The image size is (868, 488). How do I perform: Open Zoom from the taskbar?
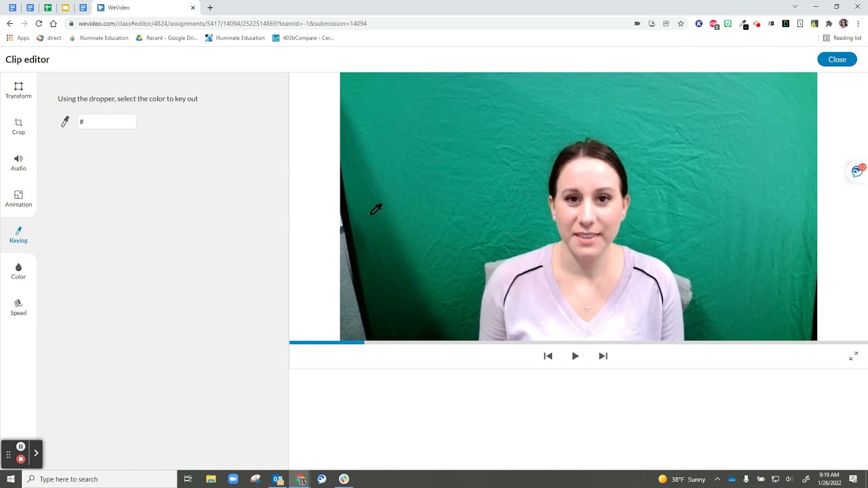point(233,479)
